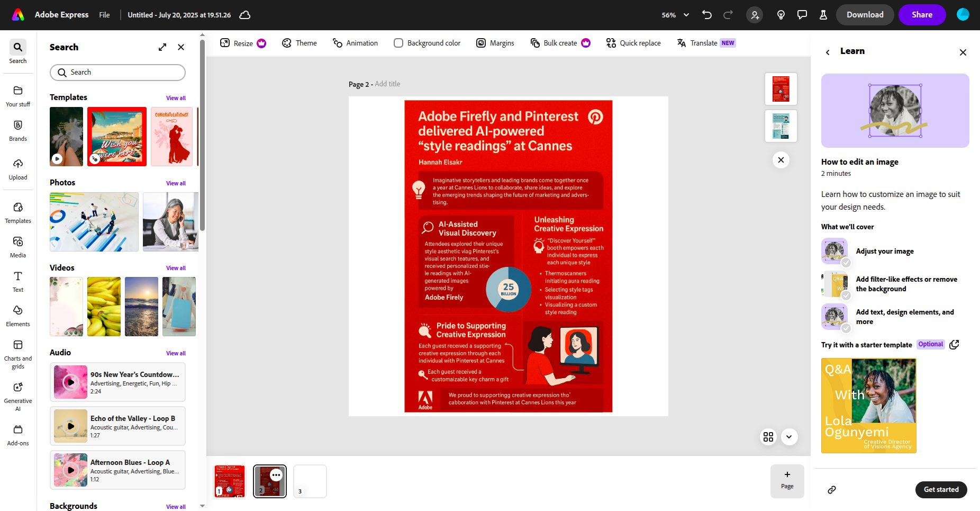This screenshot has height=511, width=980.
Task: Open the comments panel icon
Action: tap(802, 15)
